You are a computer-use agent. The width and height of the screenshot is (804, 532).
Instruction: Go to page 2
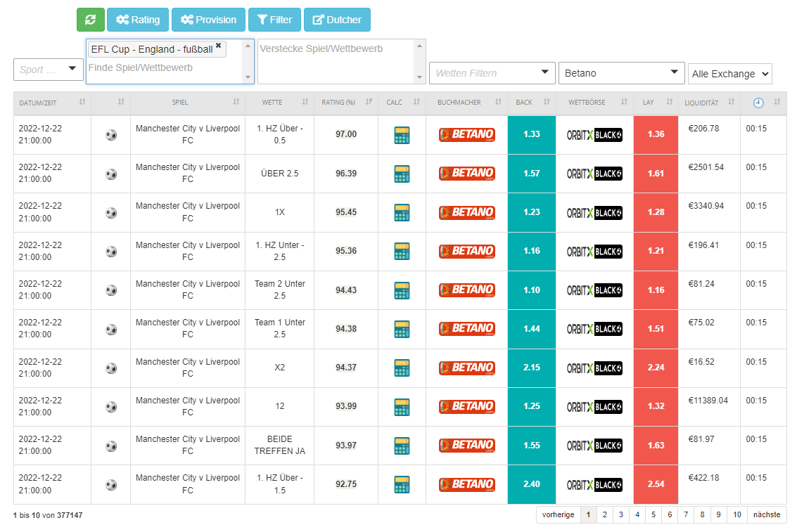click(604, 514)
